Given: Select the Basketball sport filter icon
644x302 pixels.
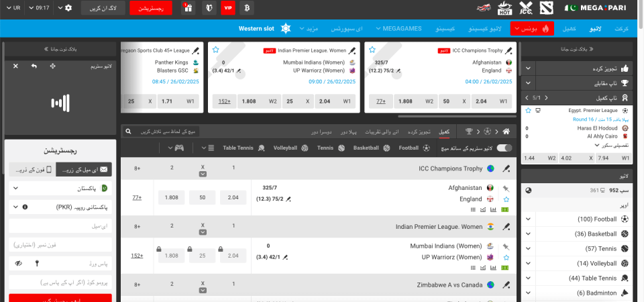Looking at the screenshot, I should coord(385,148).
